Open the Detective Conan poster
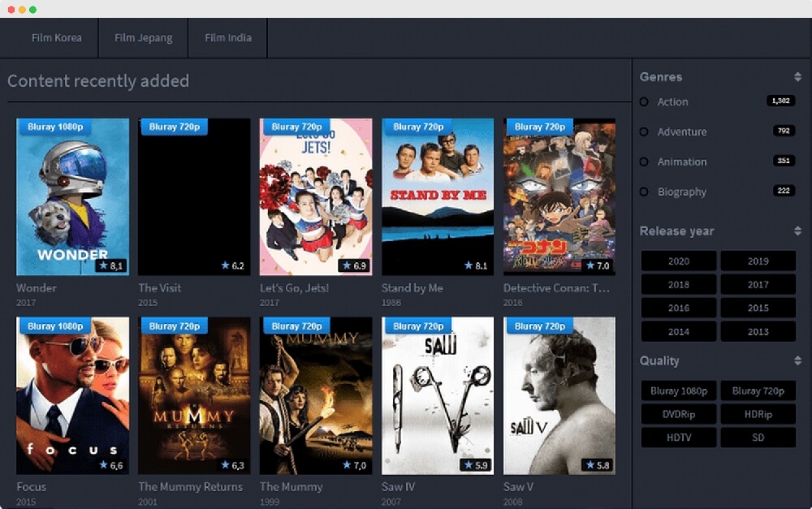Image resolution: width=812 pixels, height=509 pixels. point(559,196)
